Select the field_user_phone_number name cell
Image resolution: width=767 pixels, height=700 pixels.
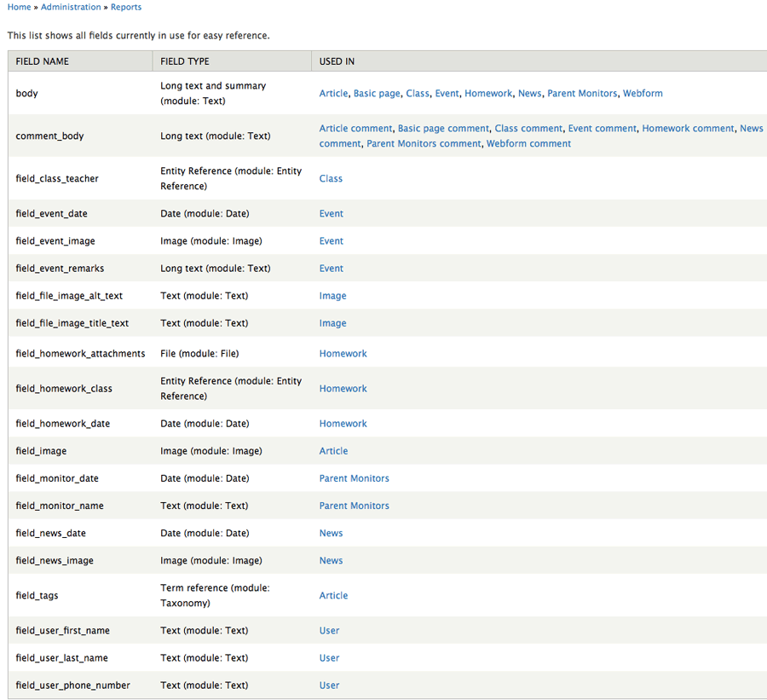[80, 686]
